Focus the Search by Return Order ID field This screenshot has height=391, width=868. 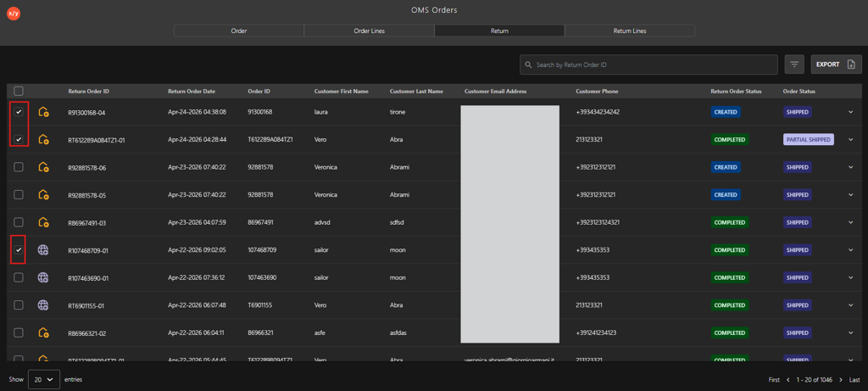coord(648,64)
